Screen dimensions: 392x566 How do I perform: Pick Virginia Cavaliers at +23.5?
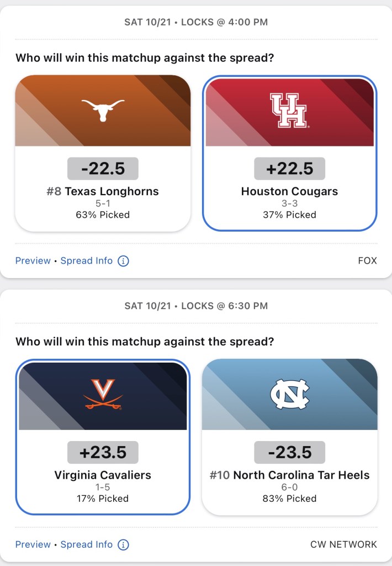click(103, 475)
